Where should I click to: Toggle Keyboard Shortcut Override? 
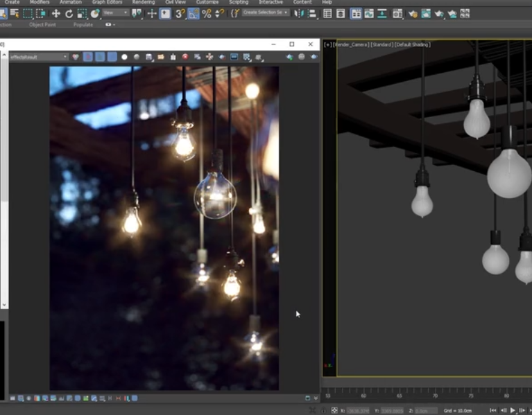pyautogui.click(x=165, y=14)
